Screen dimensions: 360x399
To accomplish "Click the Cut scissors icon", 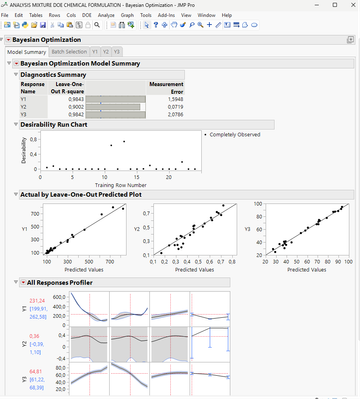I will [x=52, y=25].
